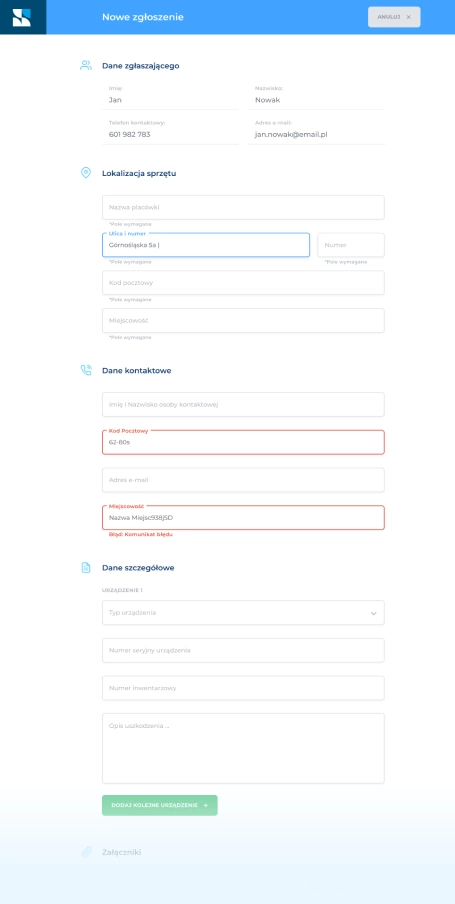Screen dimensions: 455x904
Task: Cancel the form with ANULUJ button
Action: (x=394, y=17)
